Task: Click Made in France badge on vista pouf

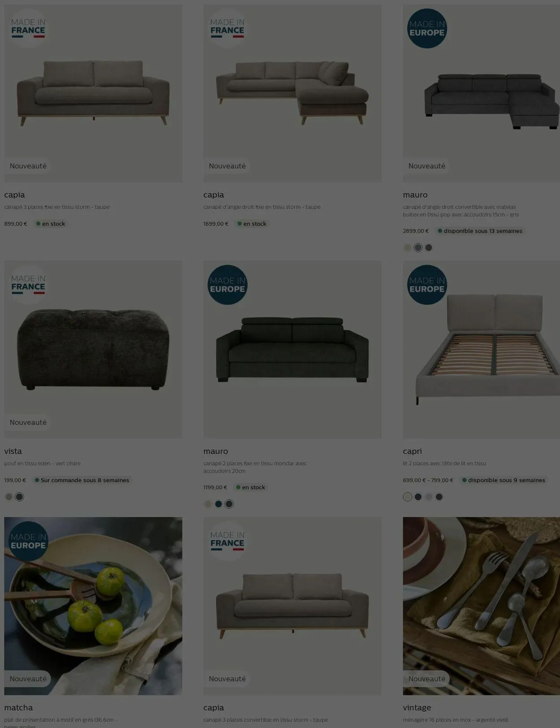Action: tap(28, 285)
